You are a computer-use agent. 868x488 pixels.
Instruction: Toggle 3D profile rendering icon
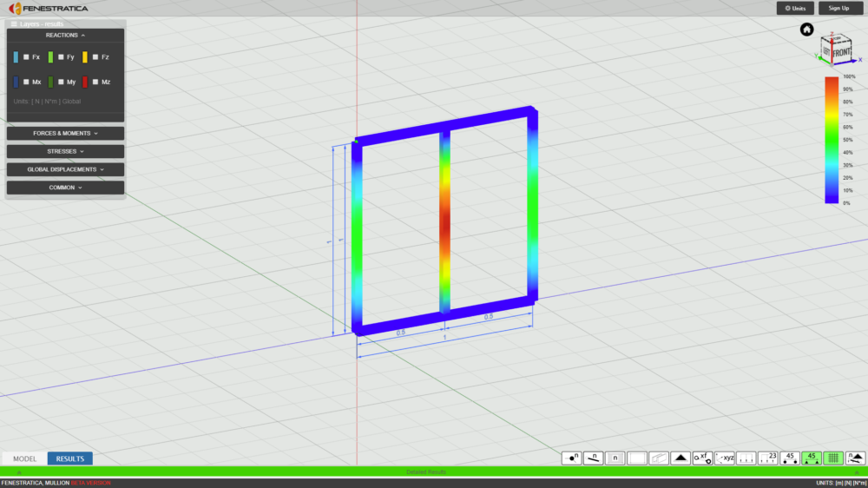pyautogui.click(x=659, y=458)
